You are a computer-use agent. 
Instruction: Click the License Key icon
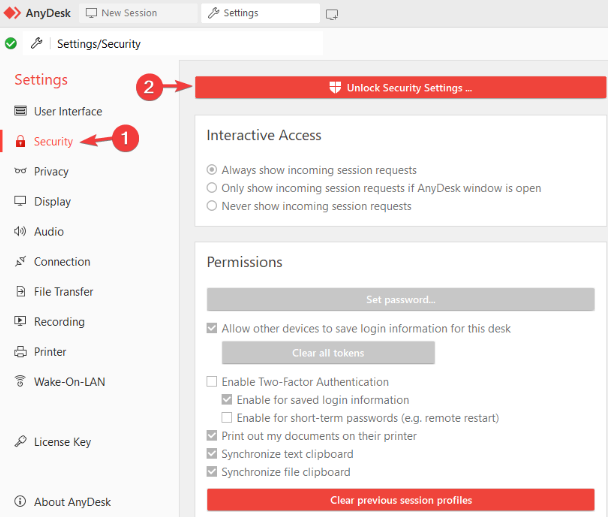pyautogui.click(x=20, y=441)
